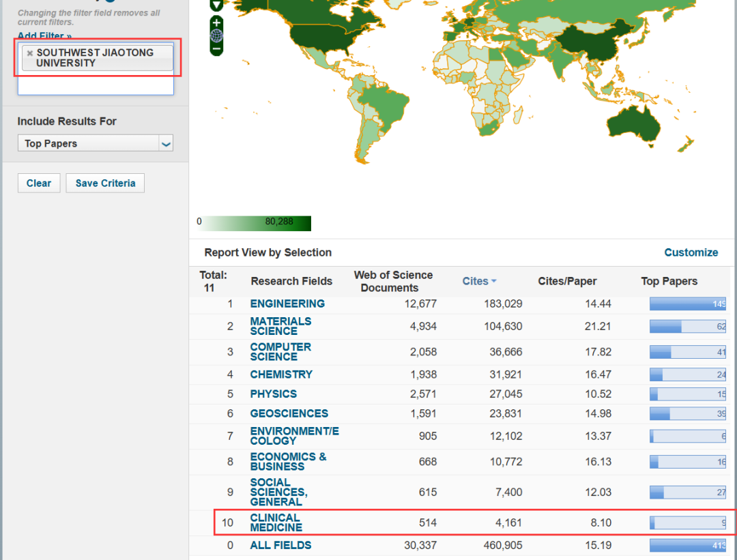The width and height of the screenshot is (737, 560).
Task: Open the ENGINEERING research field
Action: [x=287, y=304]
